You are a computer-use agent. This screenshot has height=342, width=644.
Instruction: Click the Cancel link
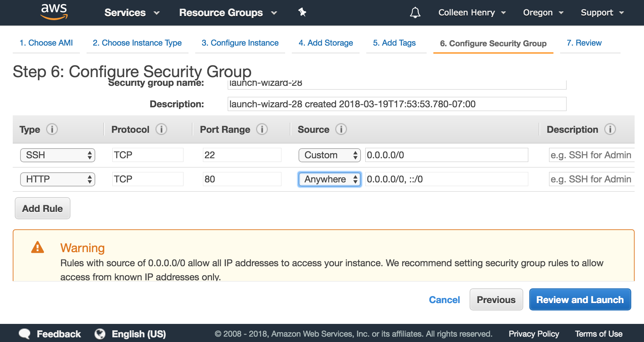pyautogui.click(x=444, y=300)
